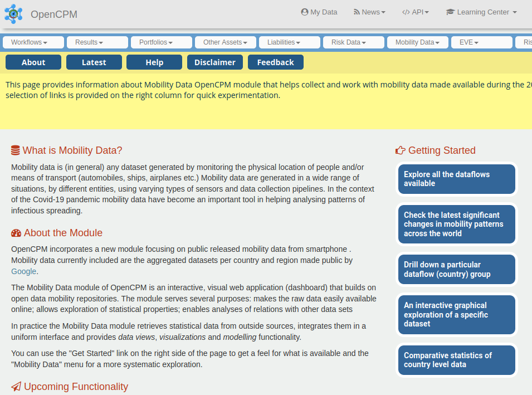Select Other Assets in the navigation bar
The width and height of the screenshot is (532, 395).
point(225,42)
